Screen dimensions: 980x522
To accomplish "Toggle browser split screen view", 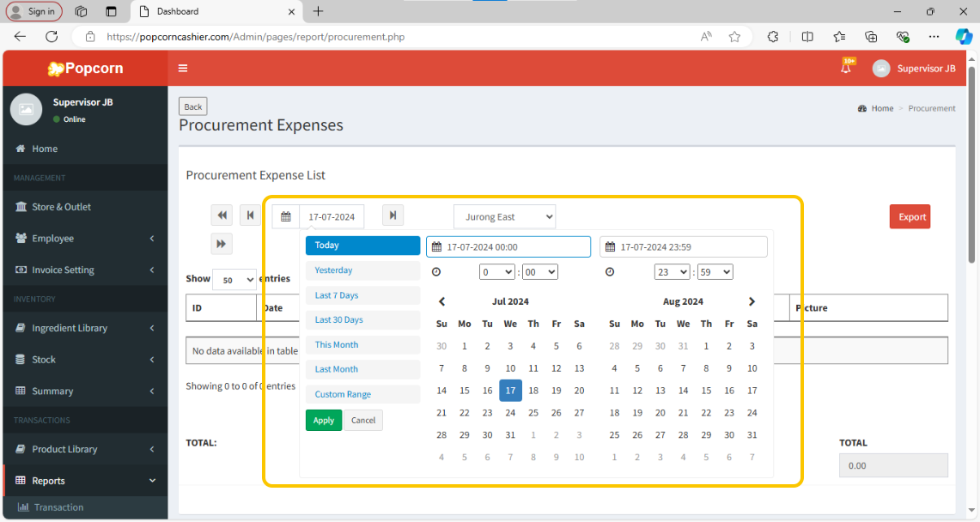I will pyautogui.click(x=807, y=37).
